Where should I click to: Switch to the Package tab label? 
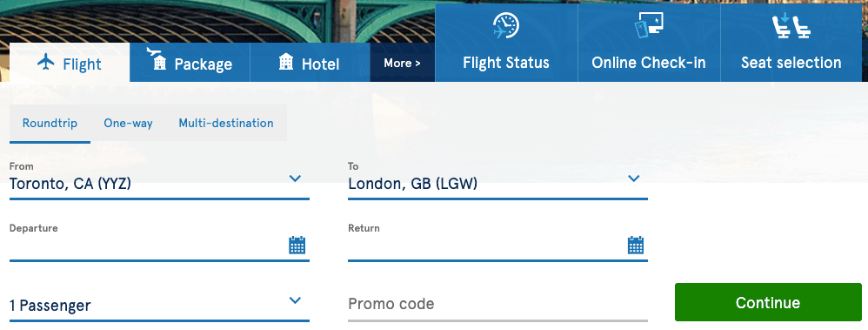(204, 64)
